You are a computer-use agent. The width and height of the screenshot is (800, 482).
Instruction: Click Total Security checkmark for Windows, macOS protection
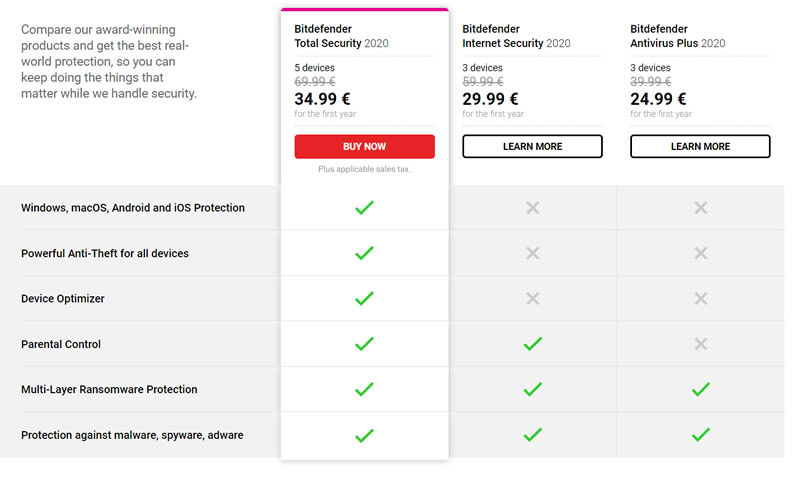(364, 208)
